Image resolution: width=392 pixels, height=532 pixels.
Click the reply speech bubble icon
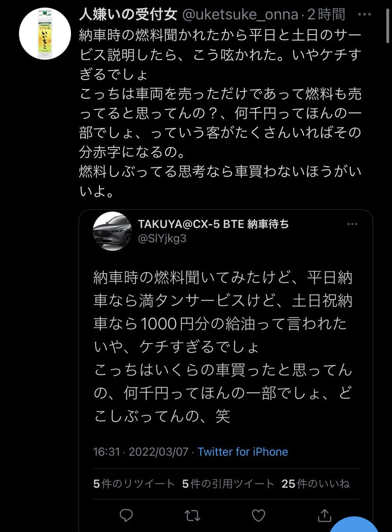pos(126,515)
